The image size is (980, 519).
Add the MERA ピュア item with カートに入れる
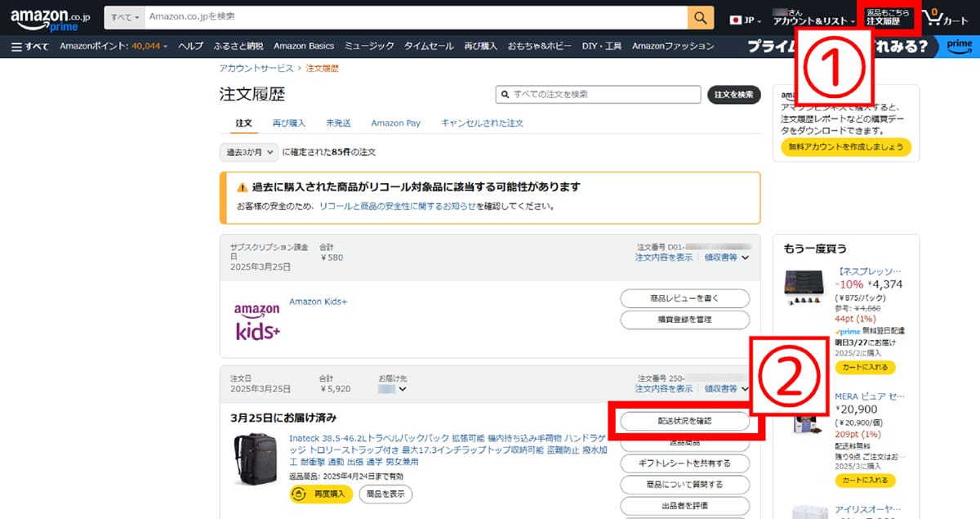click(x=865, y=480)
